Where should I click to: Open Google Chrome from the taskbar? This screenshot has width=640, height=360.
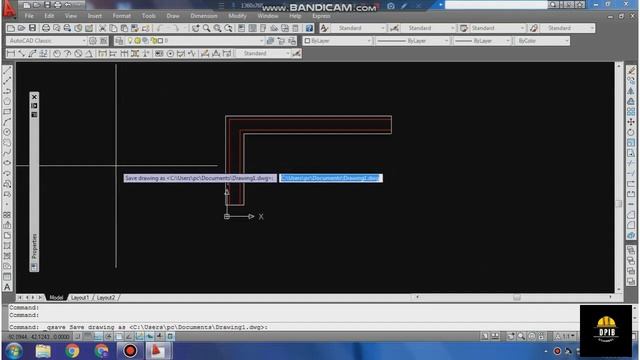coord(72,351)
